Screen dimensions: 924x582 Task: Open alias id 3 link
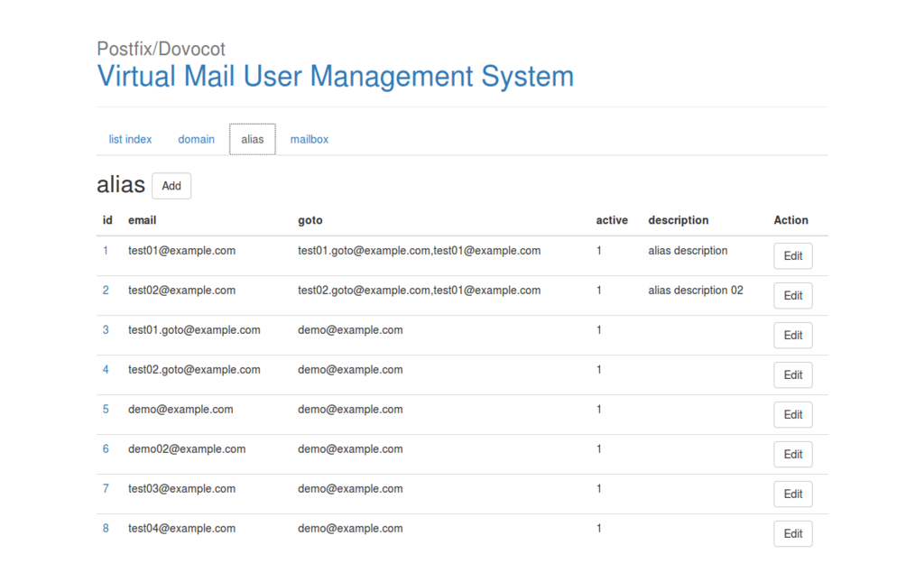[x=106, y=330]
